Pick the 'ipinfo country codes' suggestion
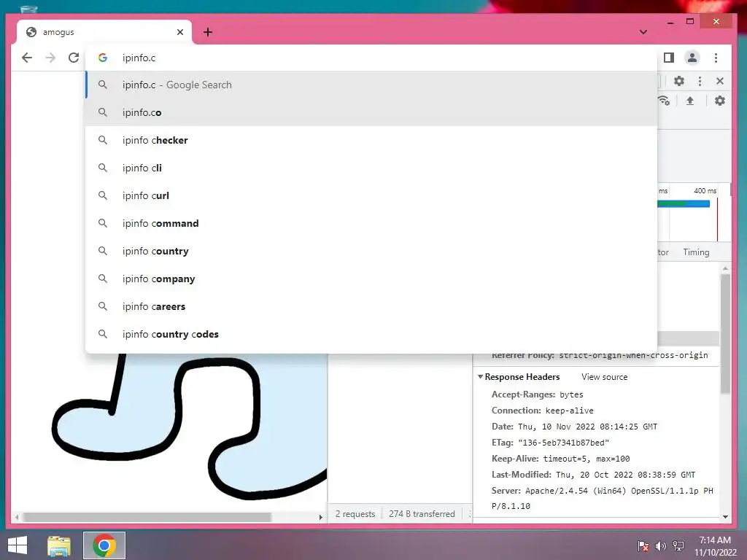Viewport: 747px width, 560px height. [x=371, y=334]
